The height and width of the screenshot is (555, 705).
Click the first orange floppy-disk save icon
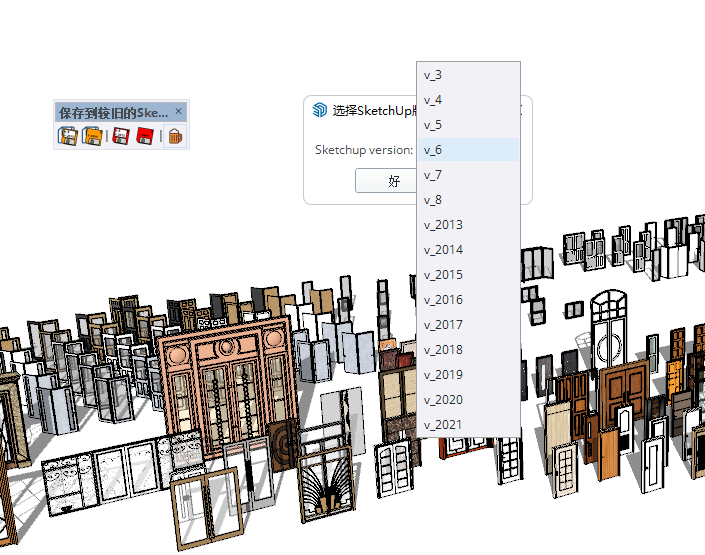pos(68,137)
